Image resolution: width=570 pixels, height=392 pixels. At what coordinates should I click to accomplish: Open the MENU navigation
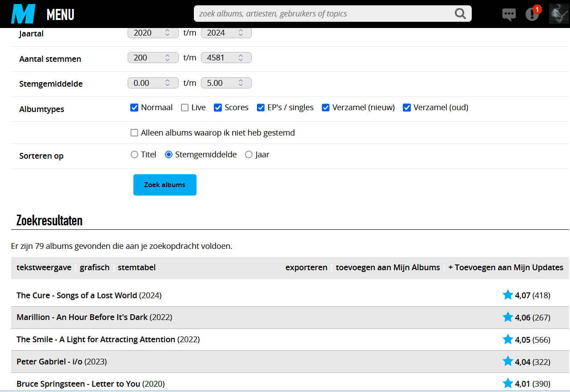[x=60, y=15]
